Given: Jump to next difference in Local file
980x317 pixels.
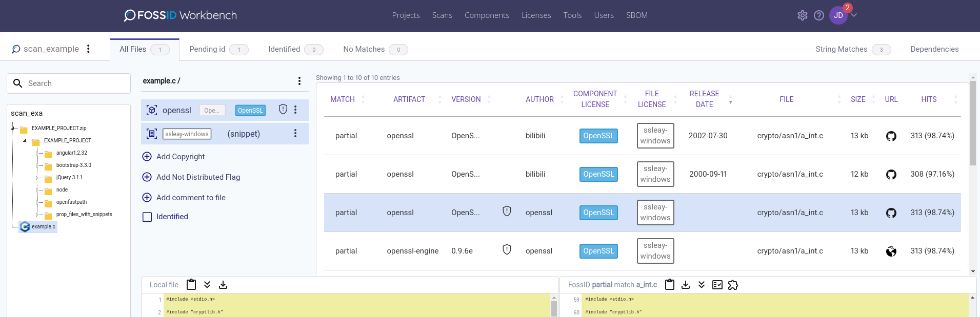Looking at the screenshot, I should (x=207, y=284).
